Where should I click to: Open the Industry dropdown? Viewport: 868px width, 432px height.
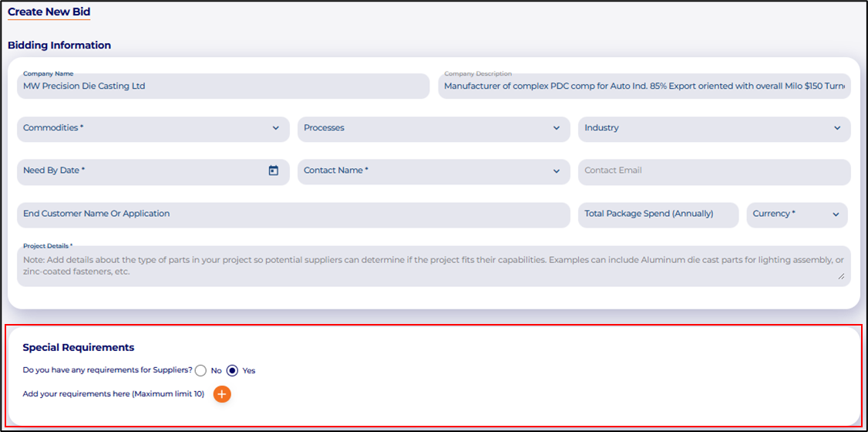coord(714,129)
